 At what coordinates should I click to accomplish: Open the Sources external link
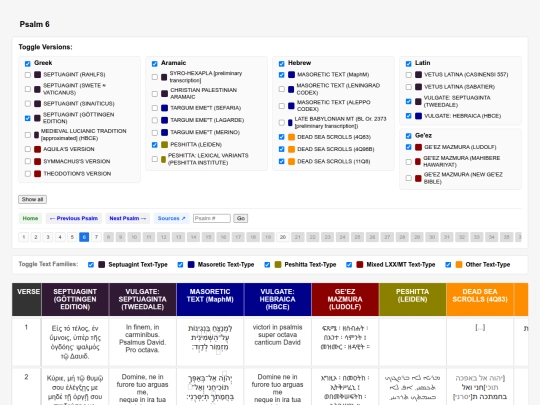[172, 218]
